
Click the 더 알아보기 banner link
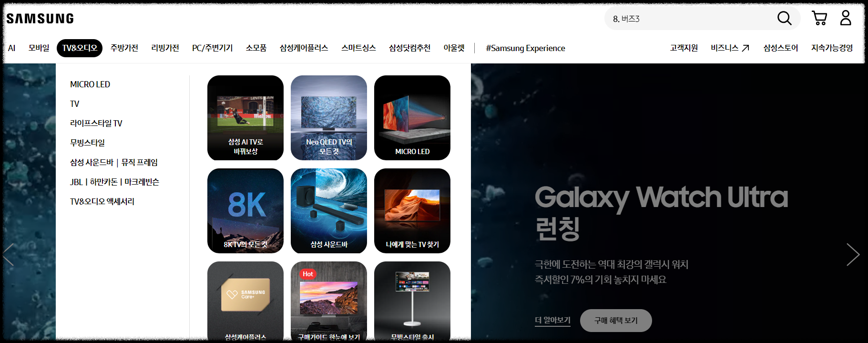pyautogui.click(x=552, y=321)
